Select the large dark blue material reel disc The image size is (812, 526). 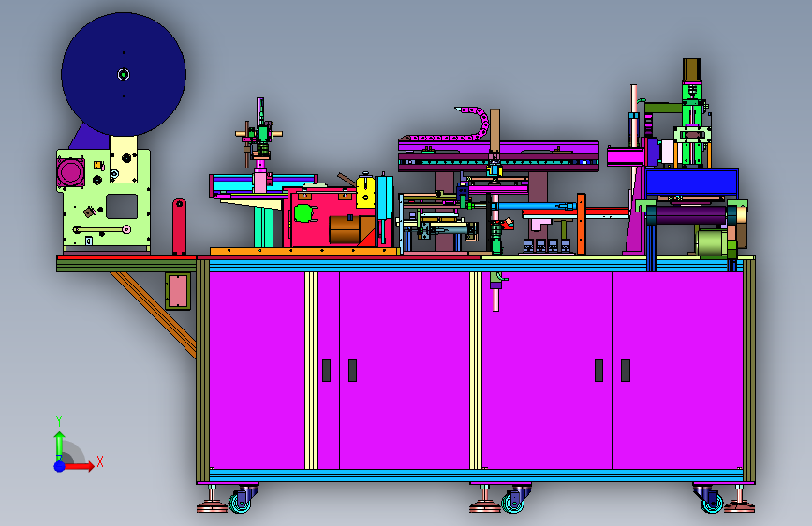pyautogui.click(x=124, y=74)
